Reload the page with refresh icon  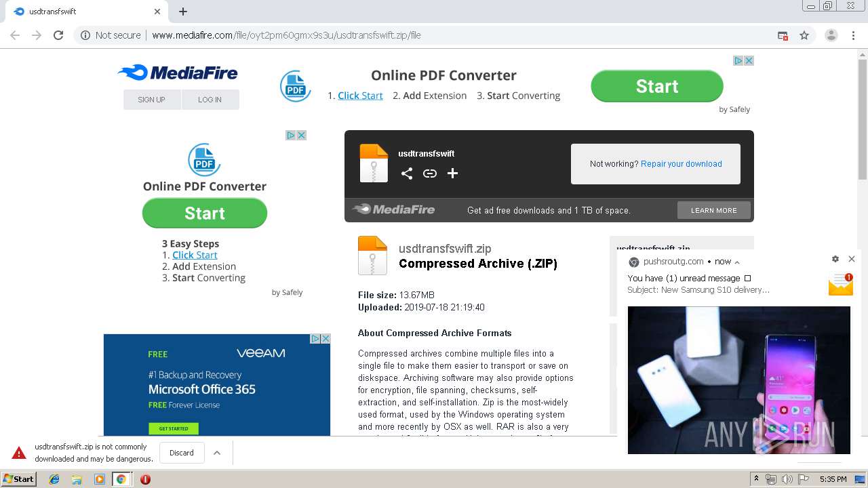(x=58, y=35)
